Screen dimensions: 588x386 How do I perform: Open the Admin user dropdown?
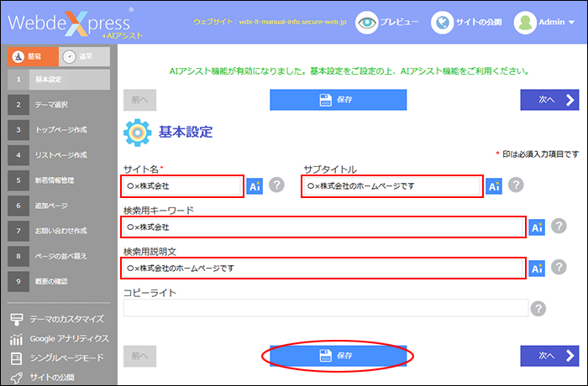pyautogui.click(x=549, y=23)
